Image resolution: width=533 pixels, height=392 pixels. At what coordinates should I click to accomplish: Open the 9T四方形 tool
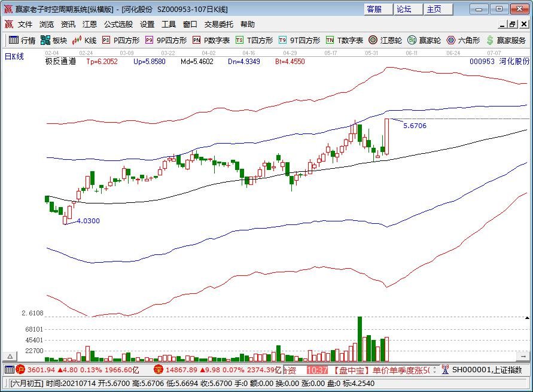coord(299,41)
